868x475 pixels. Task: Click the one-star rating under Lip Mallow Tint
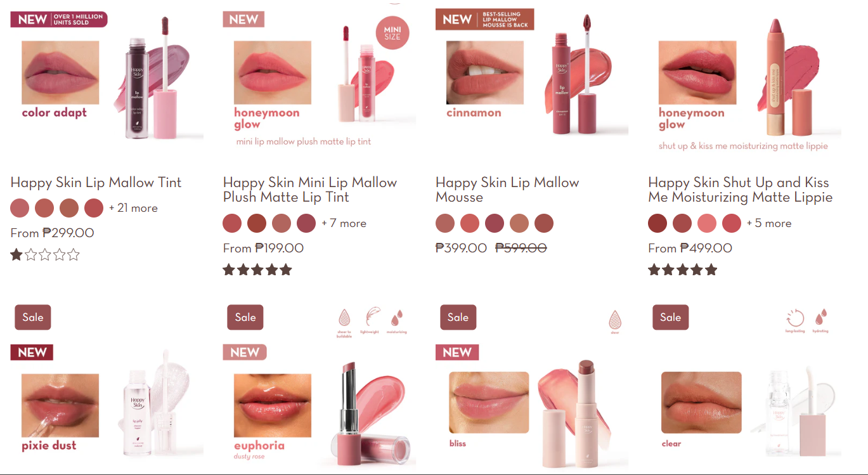point(45,255)
